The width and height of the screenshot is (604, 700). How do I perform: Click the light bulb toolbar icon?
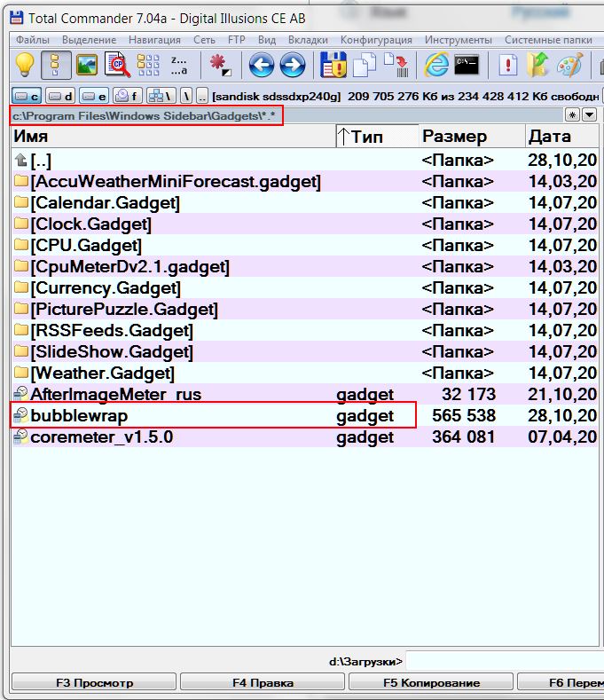[x=25, y=65]
